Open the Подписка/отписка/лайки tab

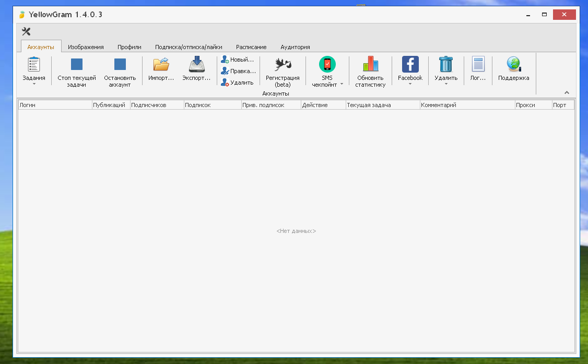click(189, 47)
